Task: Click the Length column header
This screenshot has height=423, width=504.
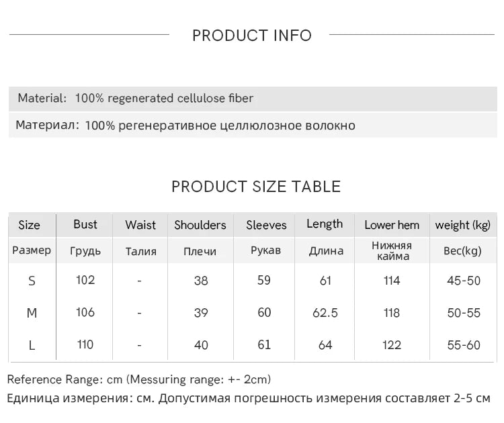Action: click(x=325, y=224)
